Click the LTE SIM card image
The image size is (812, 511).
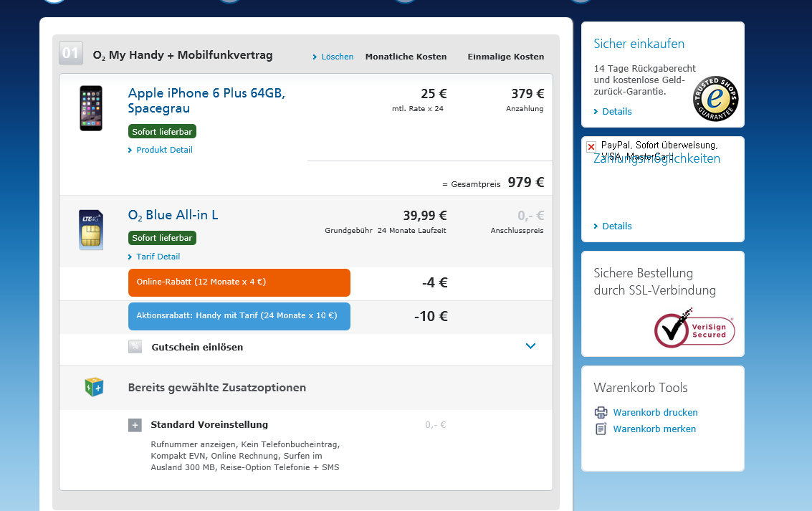[x=91, y=230]
